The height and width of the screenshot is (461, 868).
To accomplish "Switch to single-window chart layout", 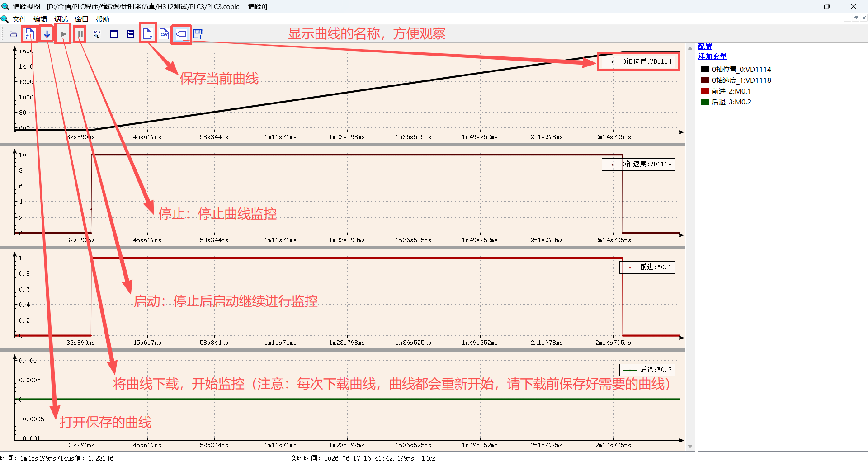I will (114, 34).
